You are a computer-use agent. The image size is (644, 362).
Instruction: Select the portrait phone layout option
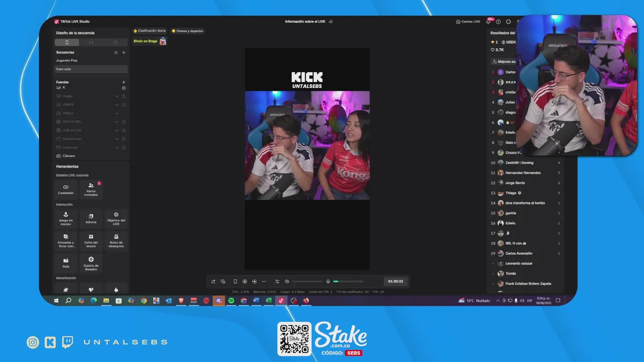pos(66,42)
